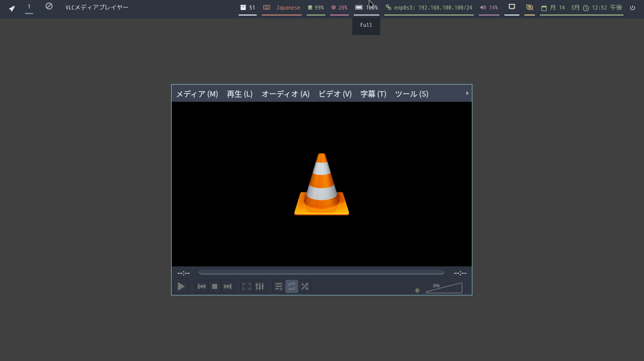Show the playlist view
The image size is (644, 361).
click(279, 286)
